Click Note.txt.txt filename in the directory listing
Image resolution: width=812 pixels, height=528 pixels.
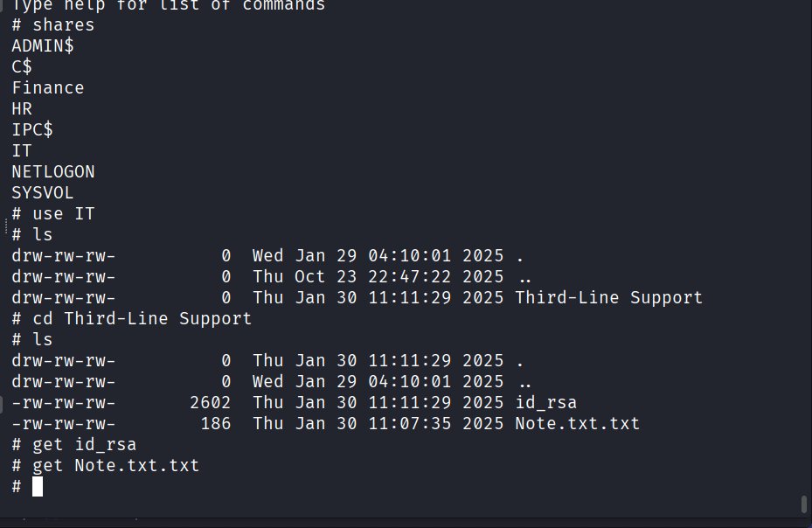577,424
